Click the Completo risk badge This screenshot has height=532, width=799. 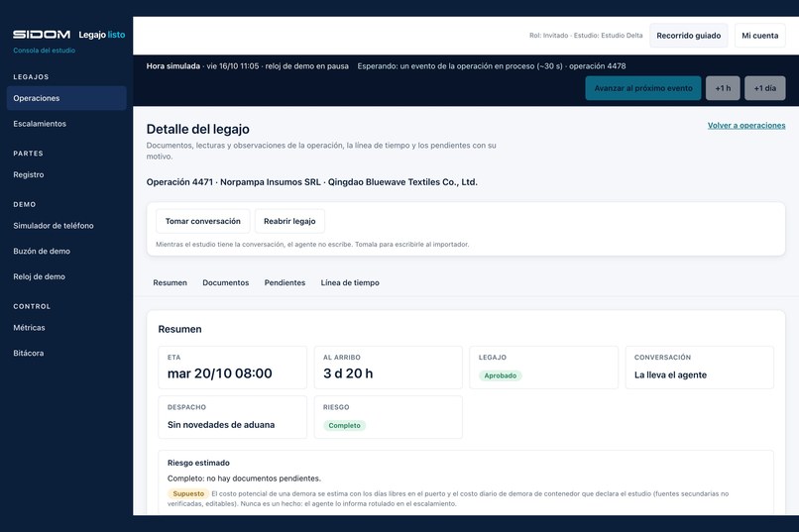344,426
